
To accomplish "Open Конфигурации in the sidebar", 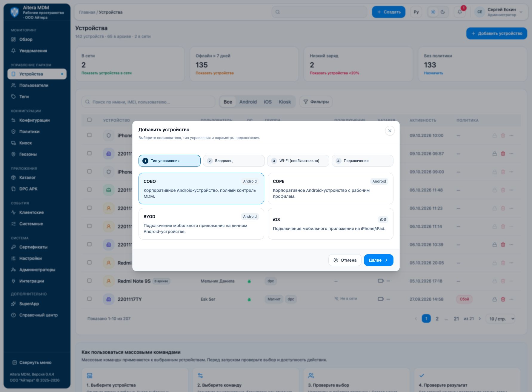I will pyautogui.click(x=37, y=120).
